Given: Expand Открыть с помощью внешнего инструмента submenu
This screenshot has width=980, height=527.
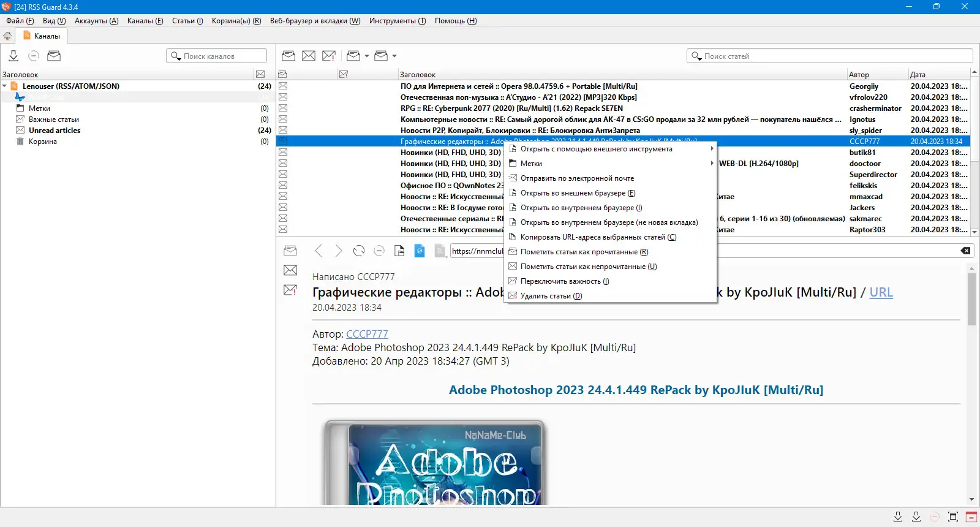Looking at the screenshot, I should coord(610,149).
